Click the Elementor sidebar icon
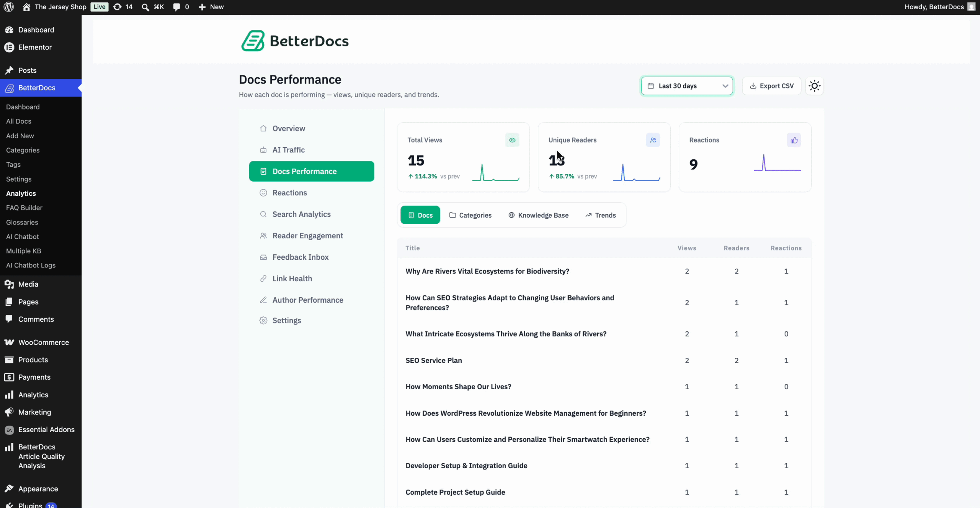This screenshot has height=508, width=980. coord(9,47)
